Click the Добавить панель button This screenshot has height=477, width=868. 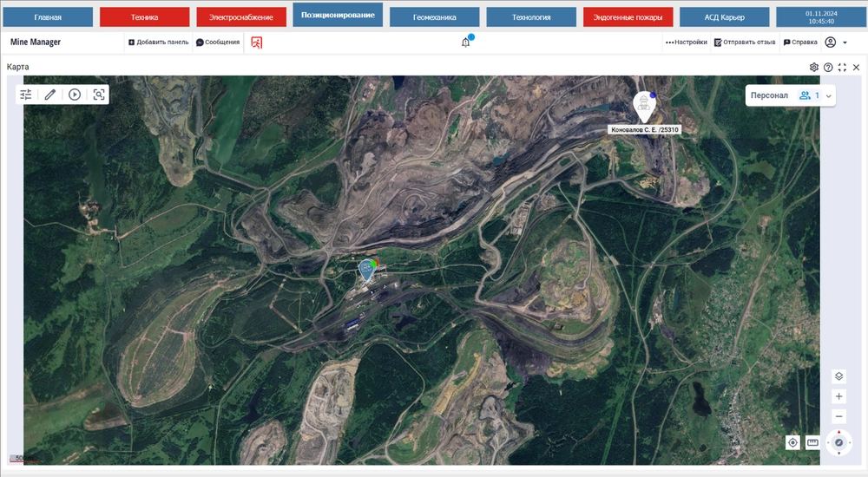158,42
